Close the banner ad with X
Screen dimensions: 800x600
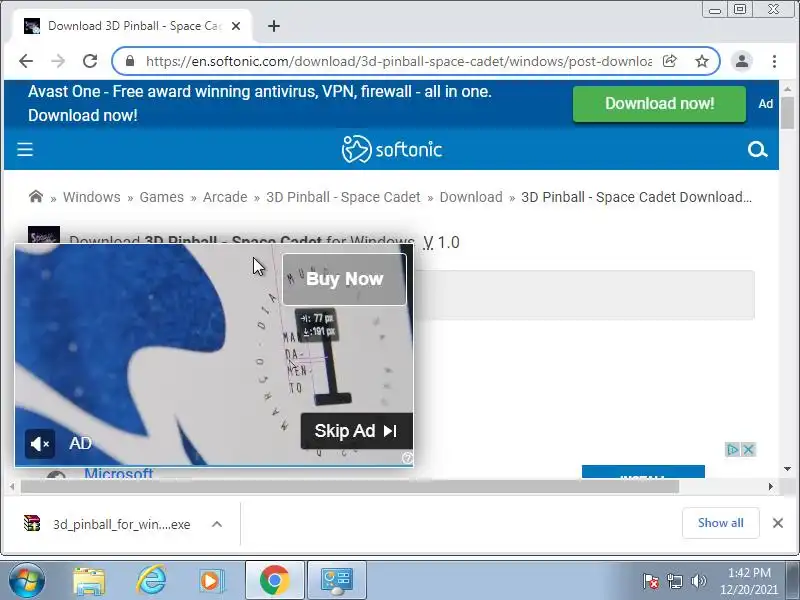tap(748, 449)
